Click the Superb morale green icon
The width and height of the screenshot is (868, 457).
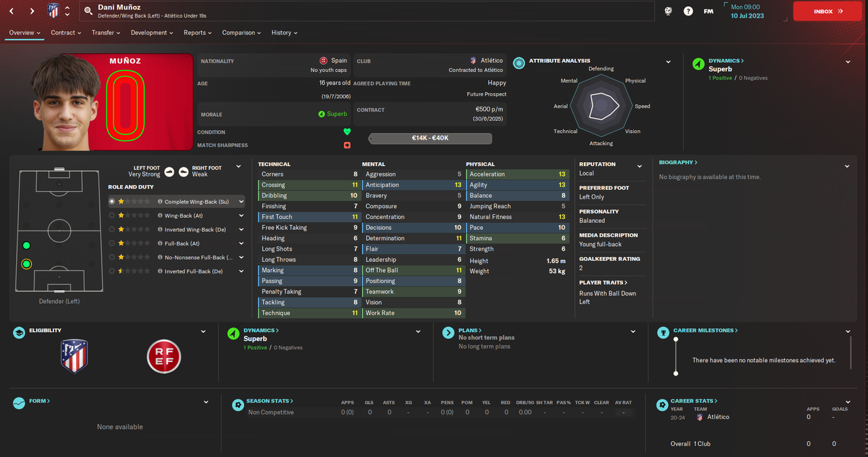[x=321, y=114]
